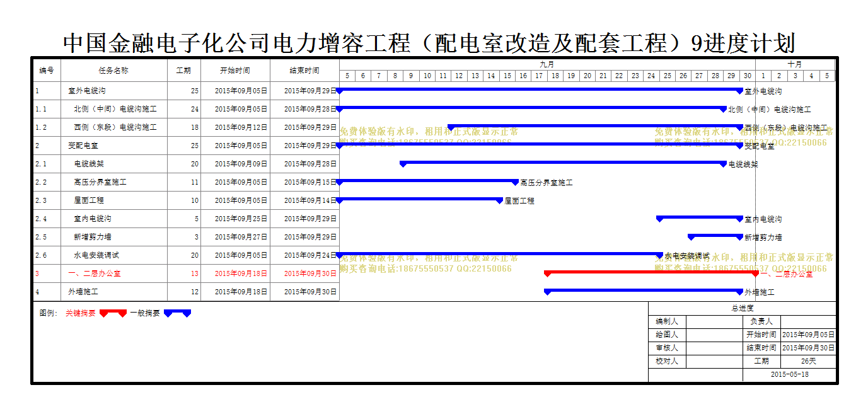The image size is (868, 414).
Task: Click the 九月 month header
Action: [547, 64]
